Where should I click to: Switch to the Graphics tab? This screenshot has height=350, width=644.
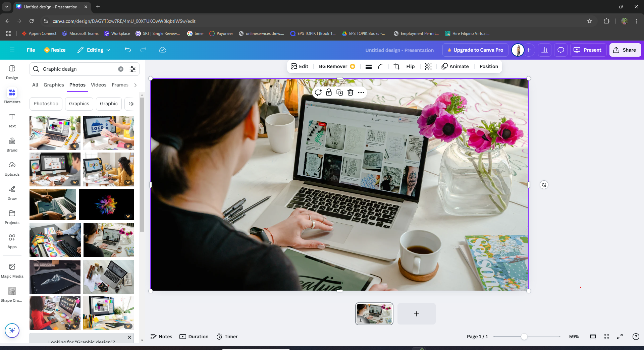click(54, 85)
